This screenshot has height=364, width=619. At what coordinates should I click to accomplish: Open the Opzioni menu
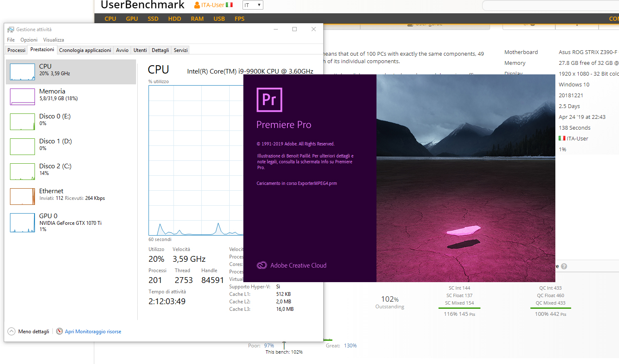tap(29, 40)
